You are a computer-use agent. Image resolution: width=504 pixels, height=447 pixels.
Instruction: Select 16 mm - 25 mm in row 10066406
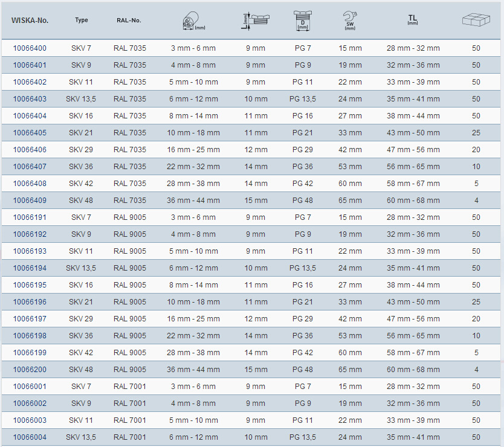click(x=193, y=150)
